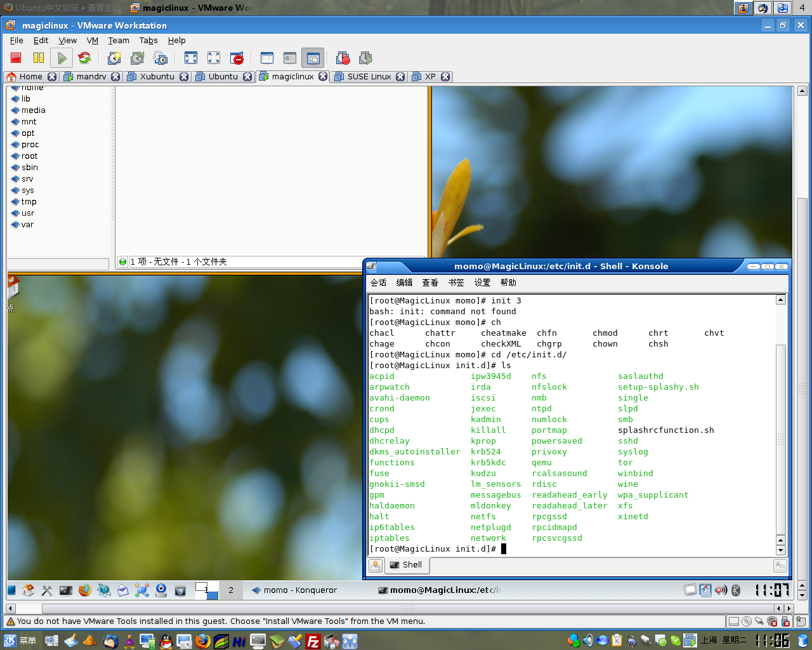
Task: Switch to the Home tab
Action: coord(30,76)
